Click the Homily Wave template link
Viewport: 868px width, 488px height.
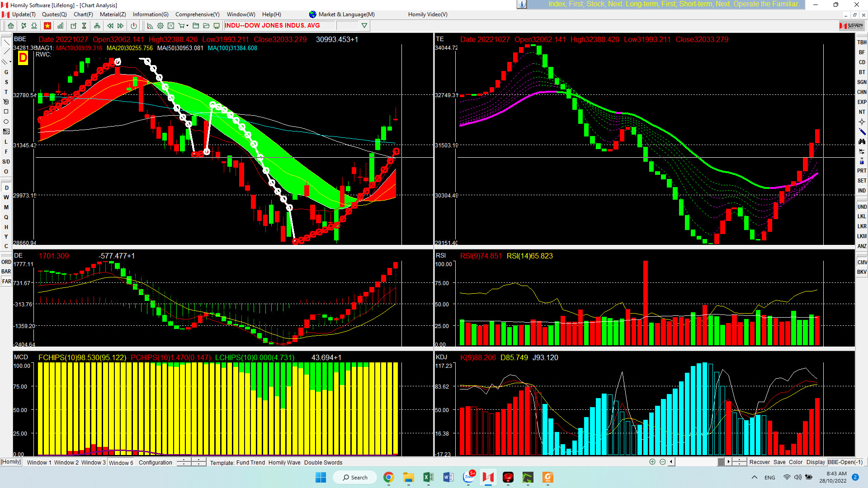284,462
